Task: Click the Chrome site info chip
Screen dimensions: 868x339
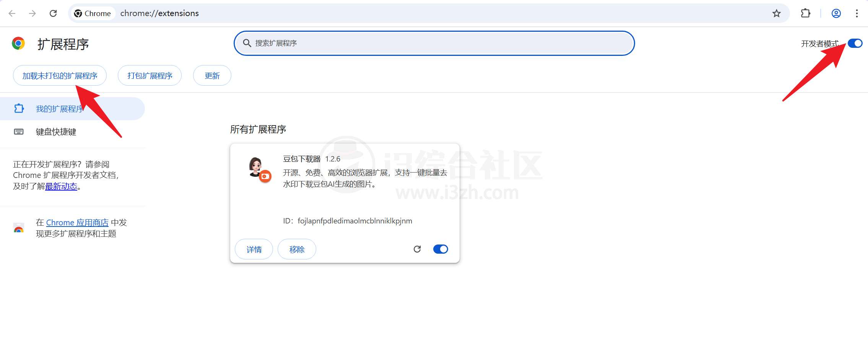Action: [x=93, y=13]
